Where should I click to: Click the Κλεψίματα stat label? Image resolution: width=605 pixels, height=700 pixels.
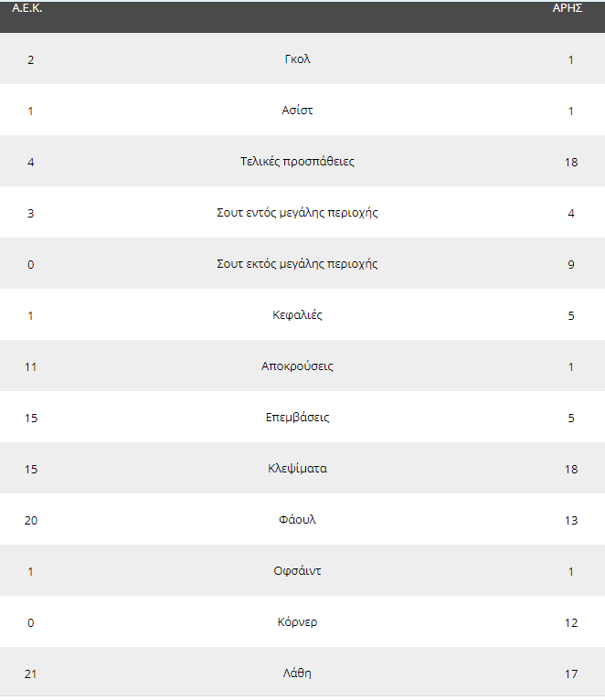coord(297,469)
